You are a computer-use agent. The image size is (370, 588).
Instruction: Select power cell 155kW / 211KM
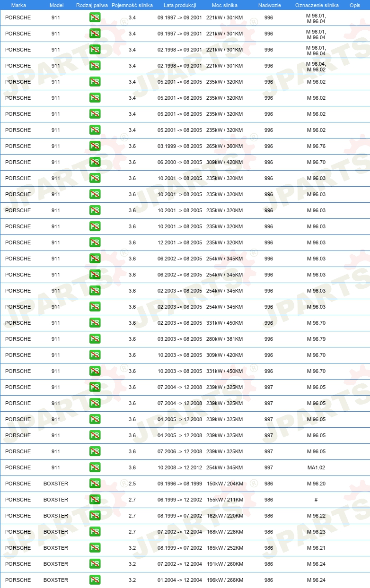[x=224, y=500]
